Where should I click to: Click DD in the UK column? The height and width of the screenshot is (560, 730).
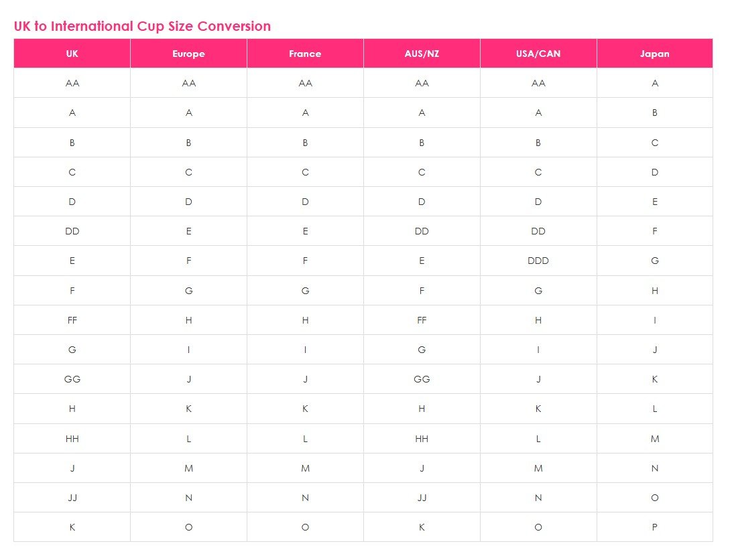pyautogui.click(x=72, y=231)
